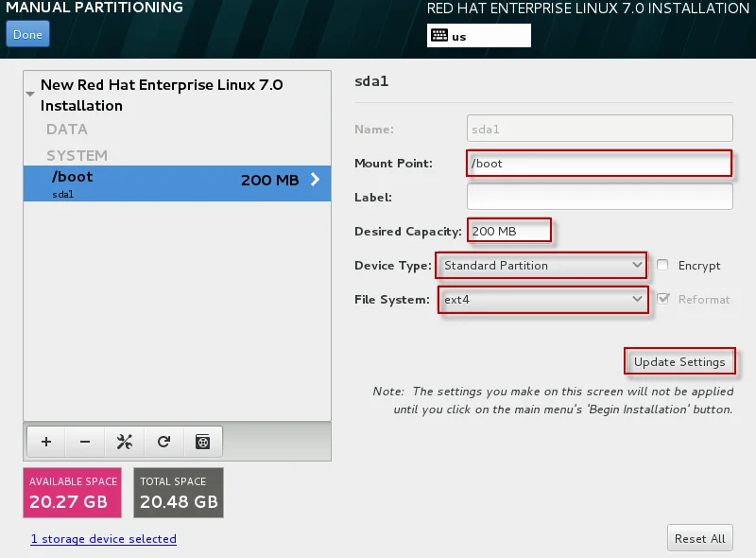This screenshot has width=756, height=558.
Task: Enable the Encrypt checkbox
Action: [662, 266]
